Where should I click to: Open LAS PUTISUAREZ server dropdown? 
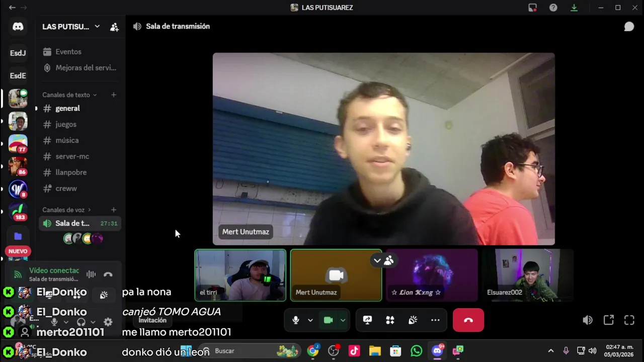pos(71,27)
